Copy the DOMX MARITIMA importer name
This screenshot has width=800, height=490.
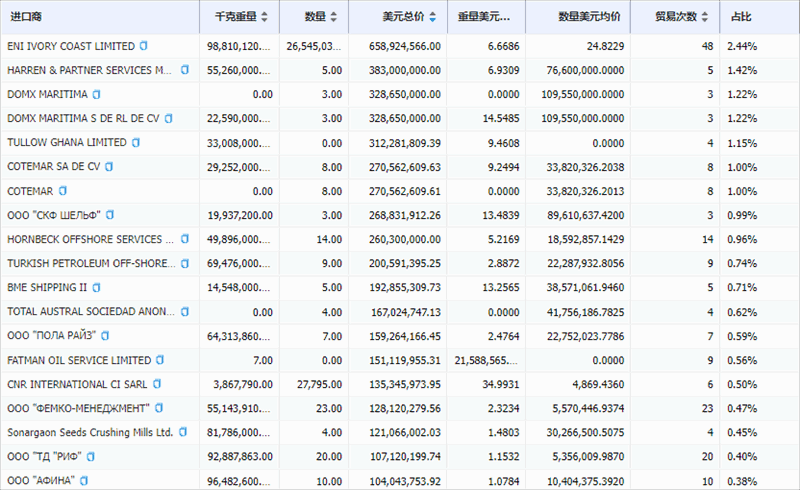point(97,94)
